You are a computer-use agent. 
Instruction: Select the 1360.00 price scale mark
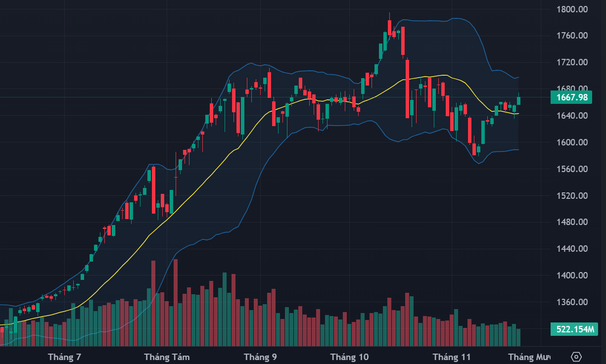pyautogui.click(x=572, y=302)
